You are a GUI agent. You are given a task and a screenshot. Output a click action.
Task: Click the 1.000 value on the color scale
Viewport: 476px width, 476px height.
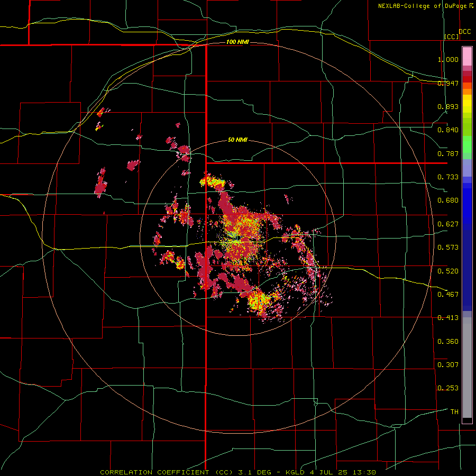tap(448, 59)
